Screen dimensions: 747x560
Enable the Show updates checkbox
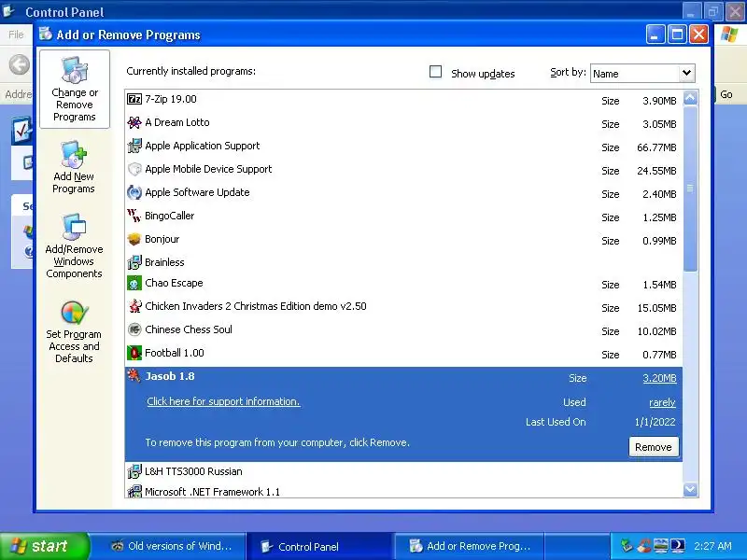coord(435,72)
